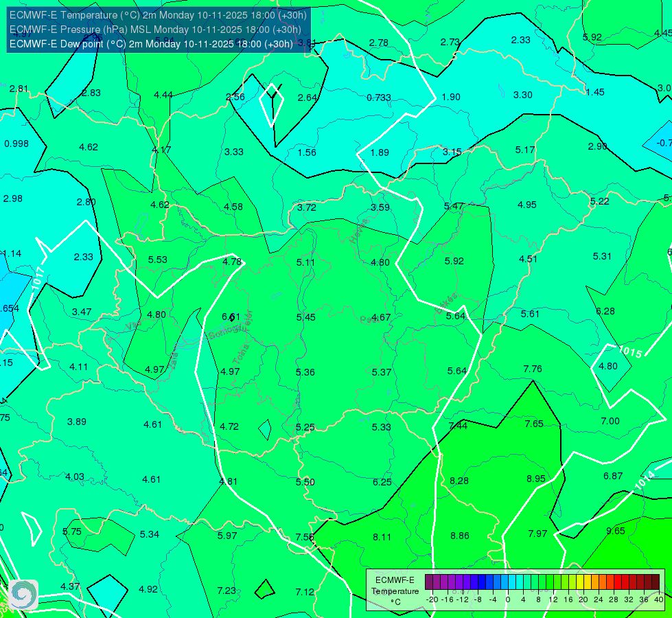The image size is (672, 618).
Task: Click the 7.65 temperature value
Action: tap(534, 424)
